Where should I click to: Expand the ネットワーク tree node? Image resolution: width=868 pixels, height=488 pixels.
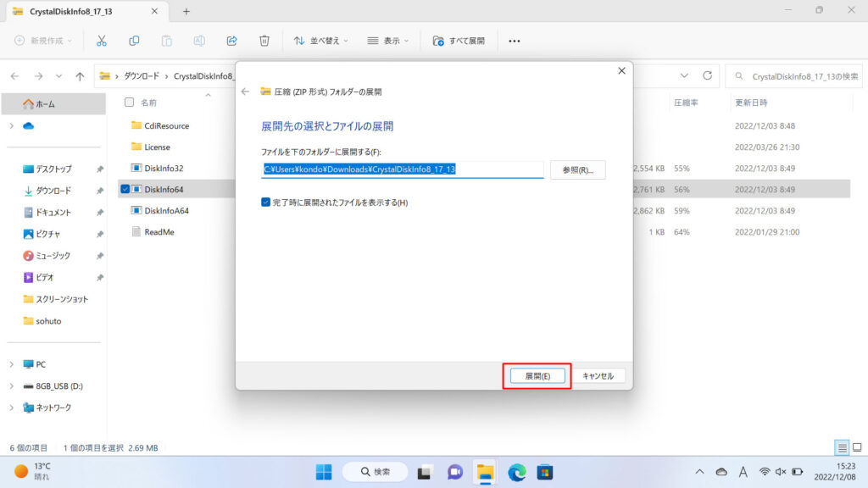tap(12, 408)
